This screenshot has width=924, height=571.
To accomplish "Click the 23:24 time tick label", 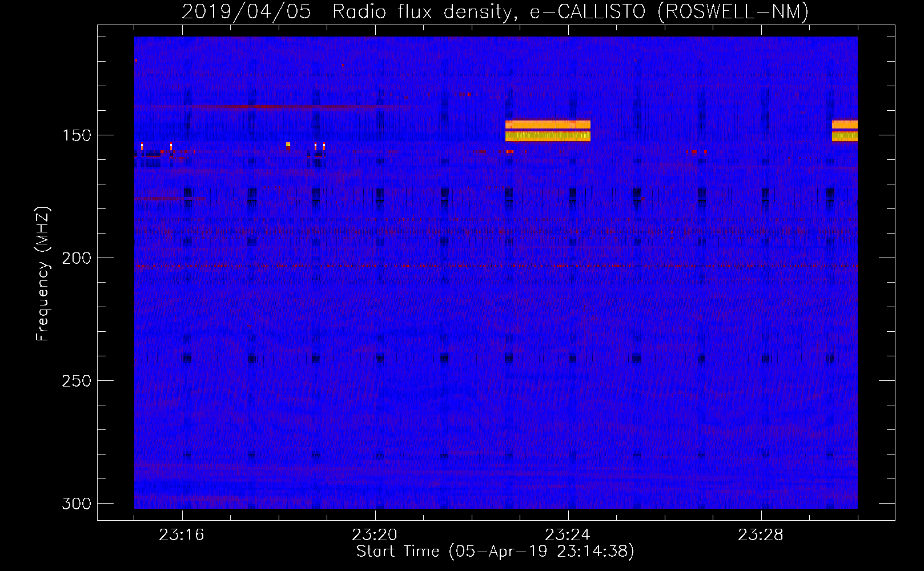I will click(568, 535).
